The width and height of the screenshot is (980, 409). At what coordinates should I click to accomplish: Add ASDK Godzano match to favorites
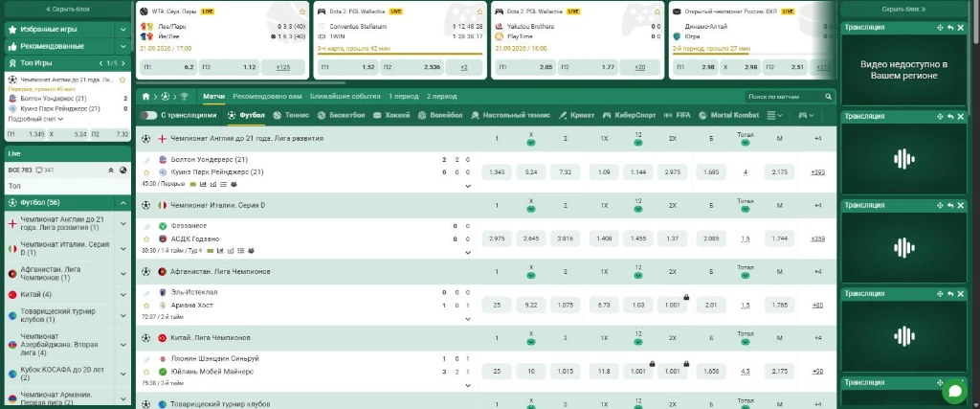(x=146, y=239)
